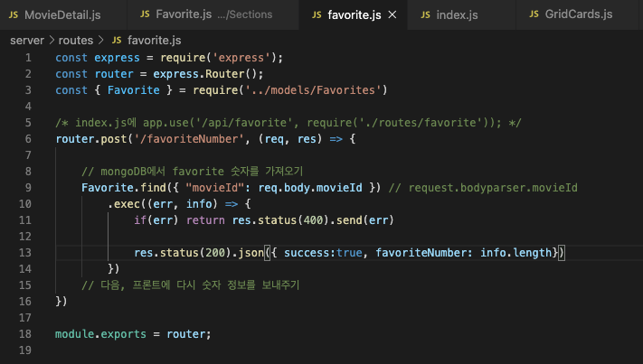Click line number 9 in gutter
Image resolution: width=643 pixels, height=364 pixels.
pyautogui.click(x=28, y=188)
